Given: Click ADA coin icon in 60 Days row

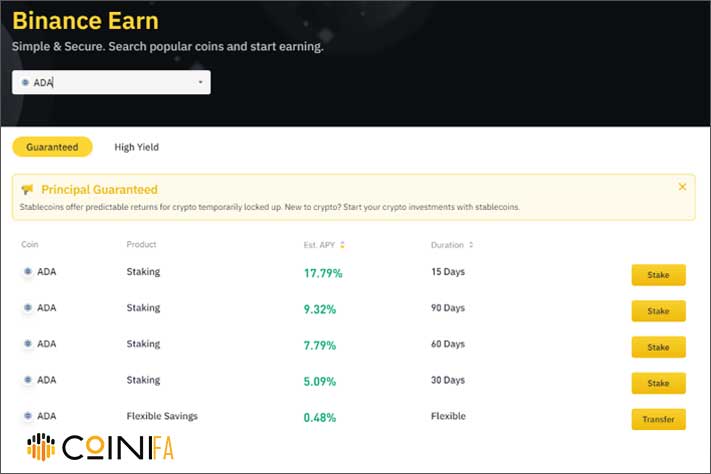Looking at the screenshot, I should pyautogui.click(x=28, y=343).
